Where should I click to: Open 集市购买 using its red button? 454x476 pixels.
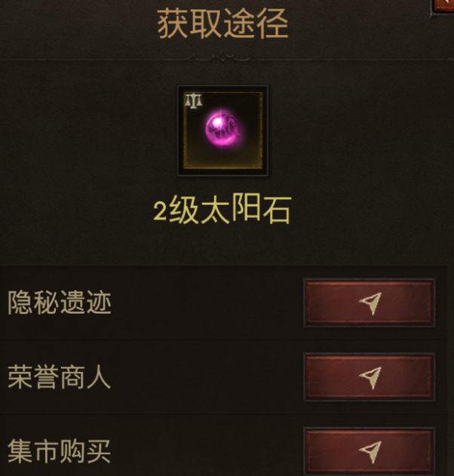click(x=370, y=451)
